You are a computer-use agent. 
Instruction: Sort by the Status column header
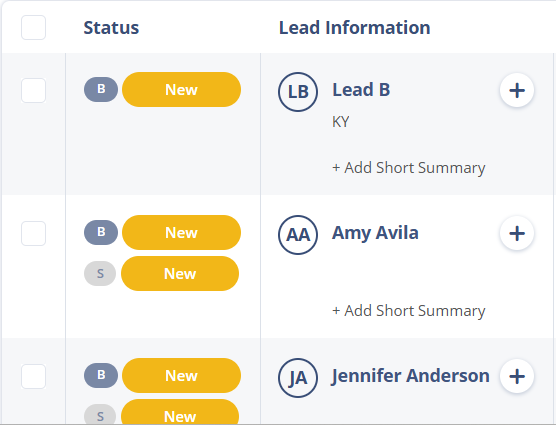pyautogui.click(x=111, y=28)
